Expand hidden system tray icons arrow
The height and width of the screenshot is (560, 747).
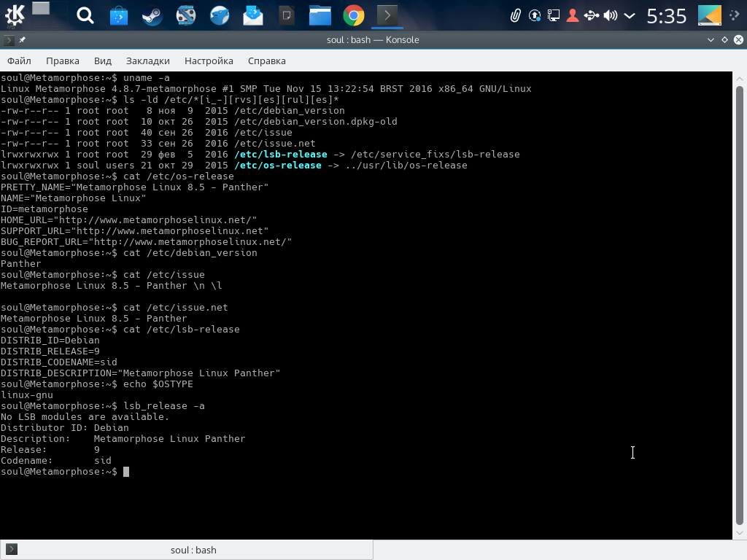click(x=630, y=16)
